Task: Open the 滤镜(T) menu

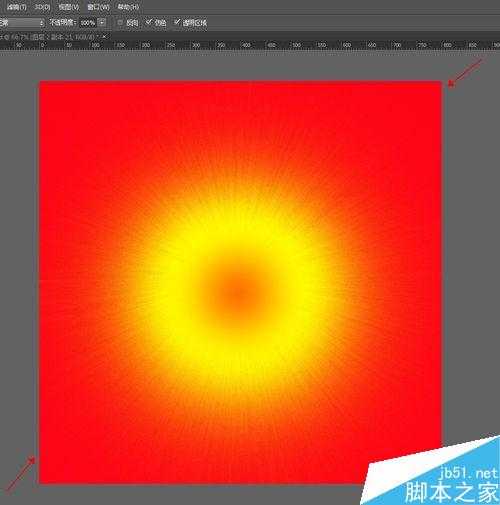Action: (17, 6)
